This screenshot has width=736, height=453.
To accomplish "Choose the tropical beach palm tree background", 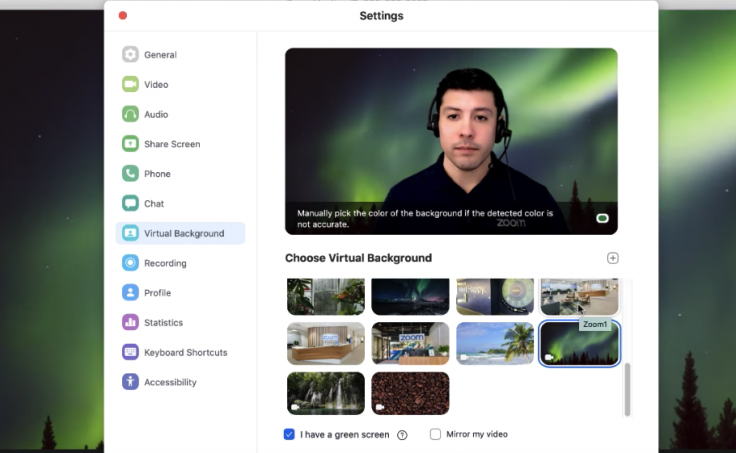I will [495, 343].
